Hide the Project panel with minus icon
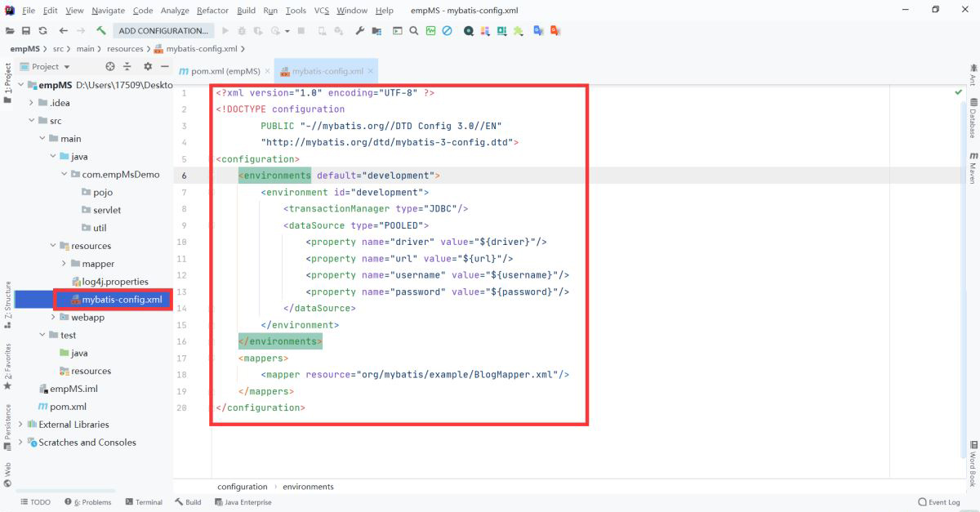 [x=164, y=66]
